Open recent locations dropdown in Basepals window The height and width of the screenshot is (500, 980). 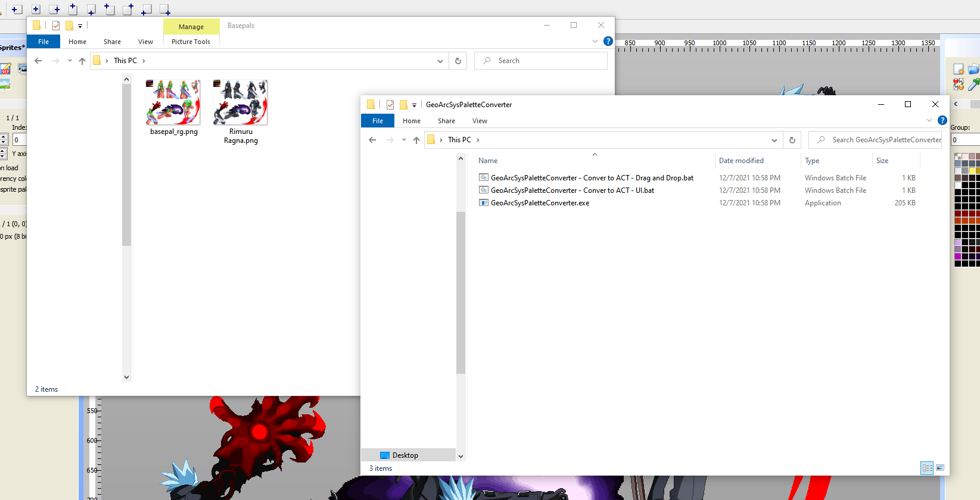[x=70, y=61]
